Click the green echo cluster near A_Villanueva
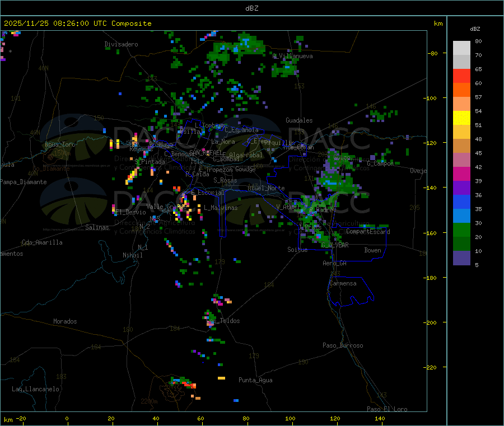The height and width of the screenshot is (426, 504). pos(284,68)
